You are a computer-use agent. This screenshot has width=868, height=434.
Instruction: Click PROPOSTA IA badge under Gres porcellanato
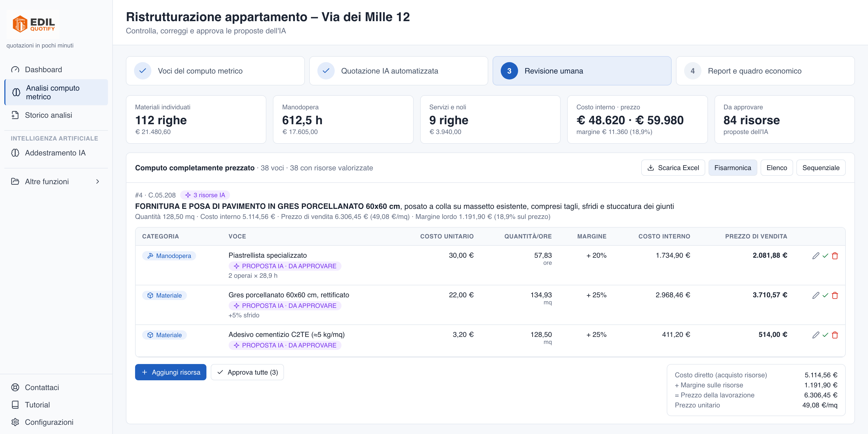285,306
